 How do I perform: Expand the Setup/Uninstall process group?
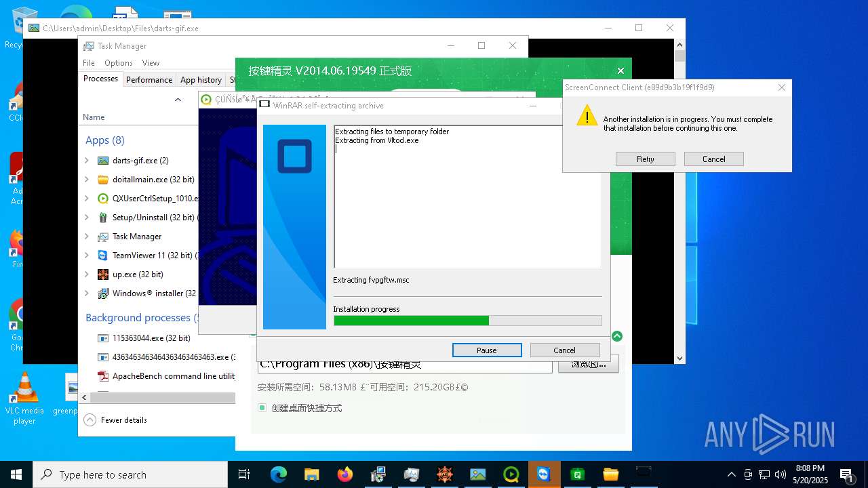[87, 218]
